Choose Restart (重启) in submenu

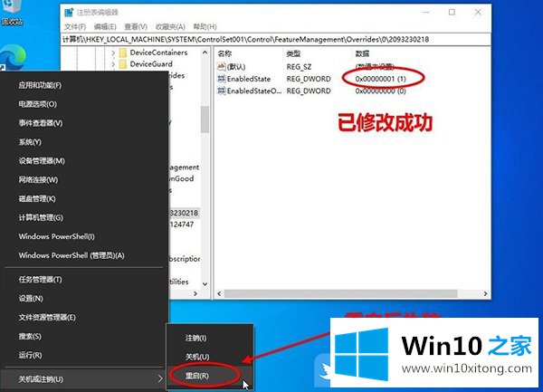click(210, 376)
